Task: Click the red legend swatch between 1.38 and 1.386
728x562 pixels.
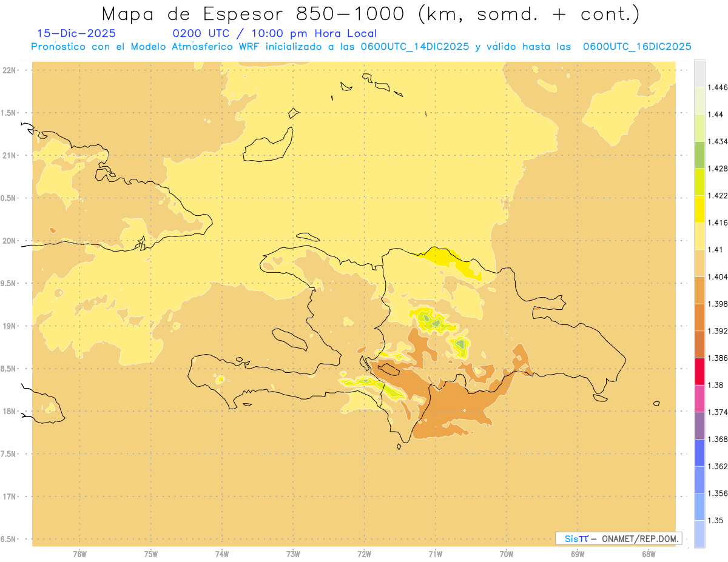Action: pos(699,372)
